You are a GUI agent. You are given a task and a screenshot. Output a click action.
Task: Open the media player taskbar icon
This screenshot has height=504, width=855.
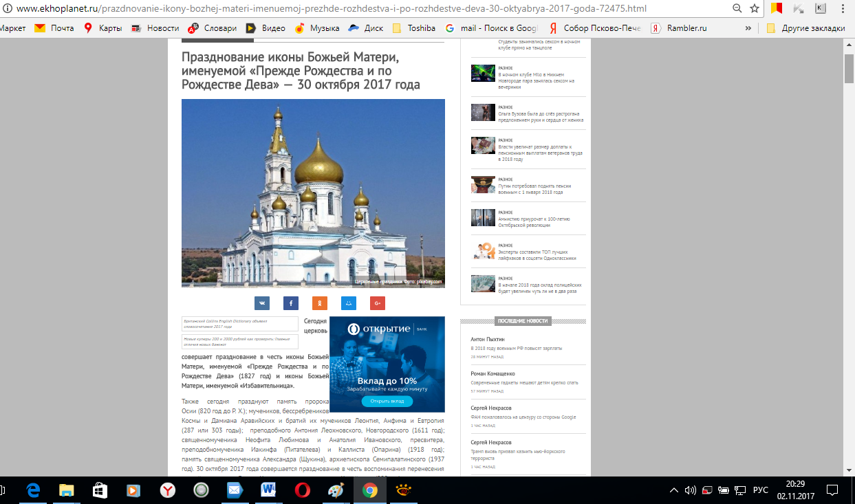pyautogui.click(x=133, y=490)
